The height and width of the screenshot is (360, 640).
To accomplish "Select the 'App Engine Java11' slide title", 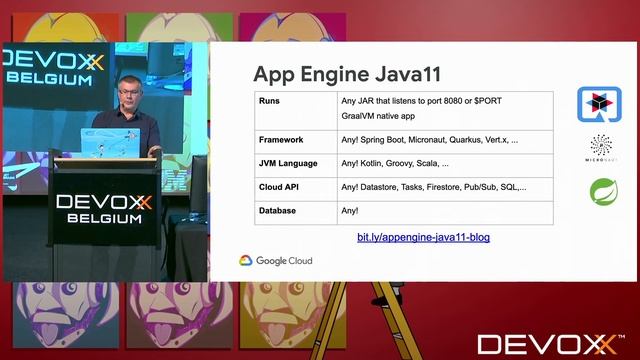I will 347,74.
